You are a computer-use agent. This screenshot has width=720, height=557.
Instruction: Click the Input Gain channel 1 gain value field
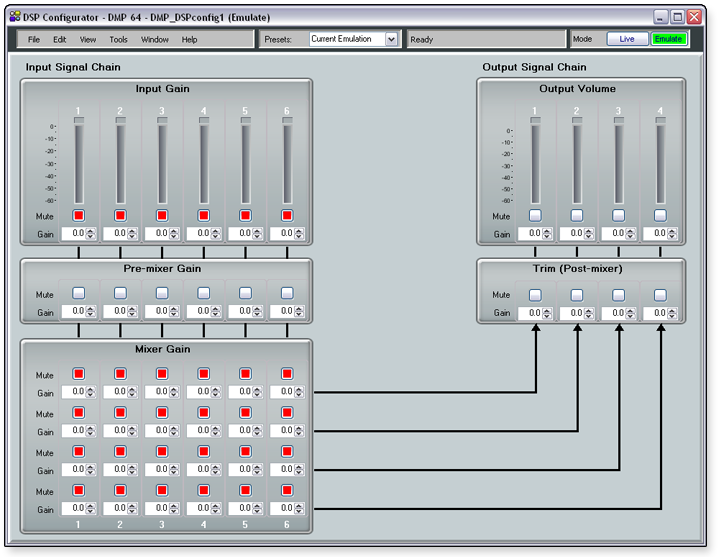point(73,234)
